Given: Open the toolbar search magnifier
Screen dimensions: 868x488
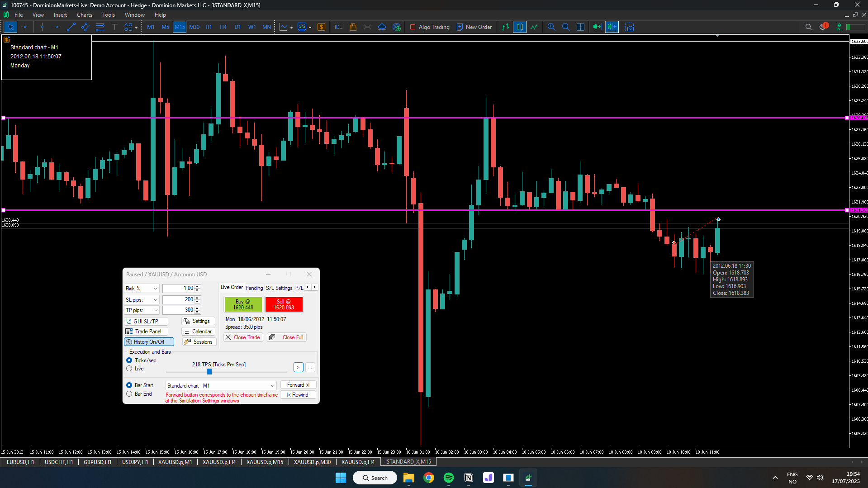Looking at the screenshot, I should (x=808, y=27).
